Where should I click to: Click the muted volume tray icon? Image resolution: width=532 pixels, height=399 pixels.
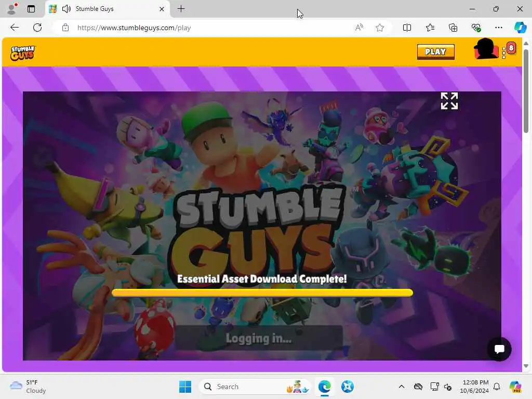pyautogui.click(x=448, y=387)
